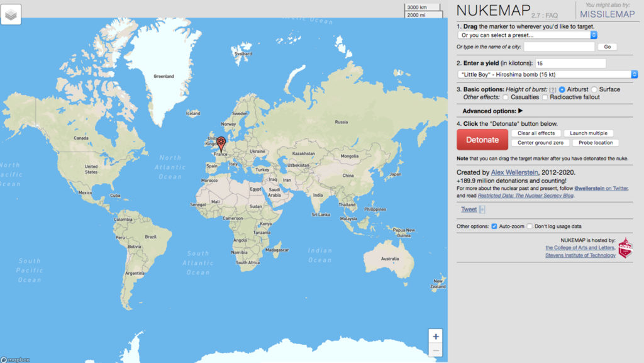Click the Greenland label on map
644x363 pixels.
click(164, 76)
